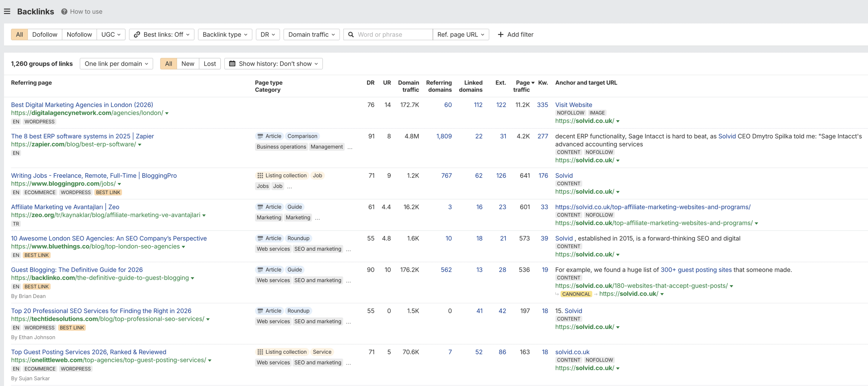
Task: Sort by the DR column header
Action: tap(370, 83)
